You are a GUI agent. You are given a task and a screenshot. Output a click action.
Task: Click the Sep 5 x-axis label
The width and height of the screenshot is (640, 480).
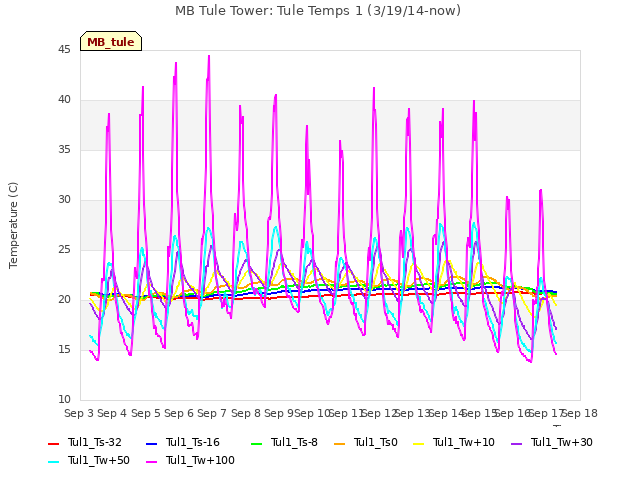point(146,413)
